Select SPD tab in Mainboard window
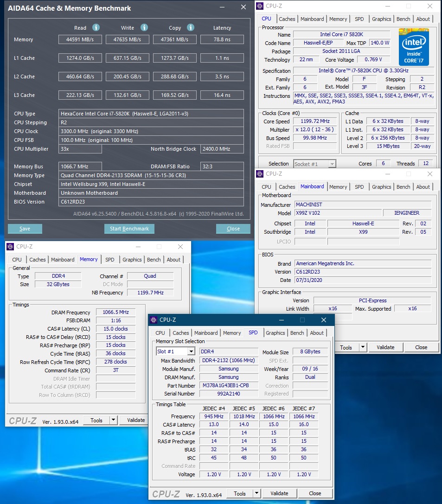Image resolution: width=442 pixels, height=504 pixels. [359, 187]
